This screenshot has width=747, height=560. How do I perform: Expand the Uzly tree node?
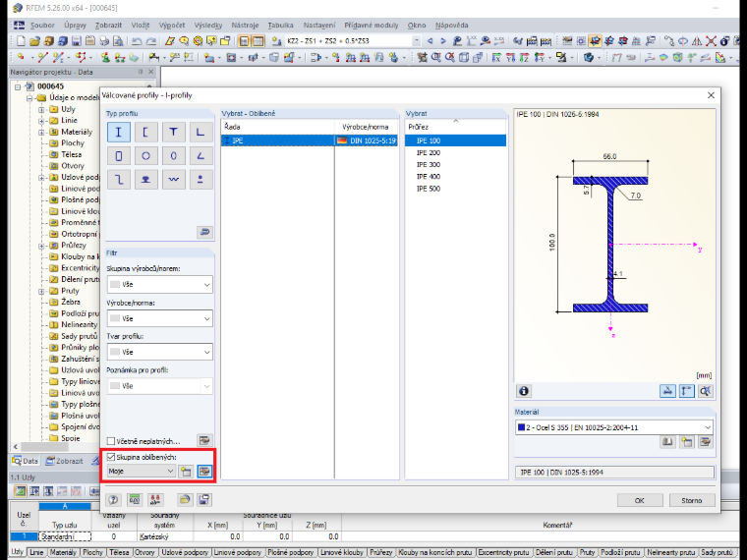(41, 109)
